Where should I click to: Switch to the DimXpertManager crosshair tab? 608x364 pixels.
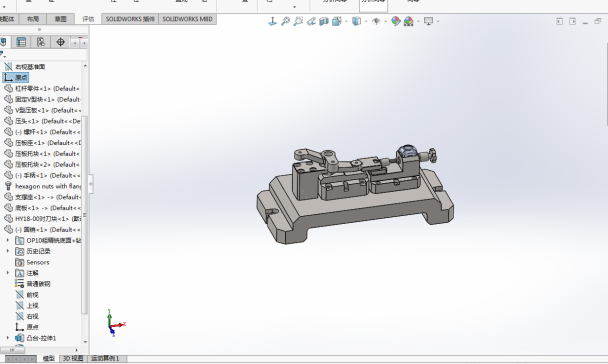click(60, 42)
